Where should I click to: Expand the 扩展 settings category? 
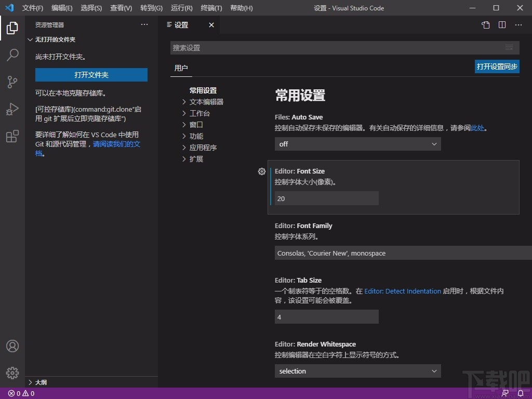193,159
